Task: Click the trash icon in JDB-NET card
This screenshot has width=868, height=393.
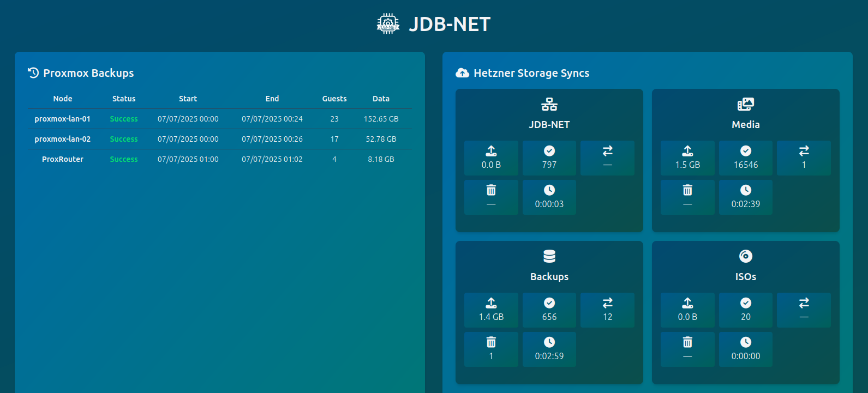Action: (x=491, y=190)
